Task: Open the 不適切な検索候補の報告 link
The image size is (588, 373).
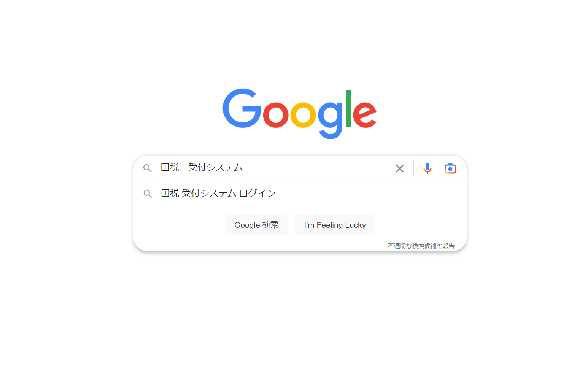Action: pos(421,246)
